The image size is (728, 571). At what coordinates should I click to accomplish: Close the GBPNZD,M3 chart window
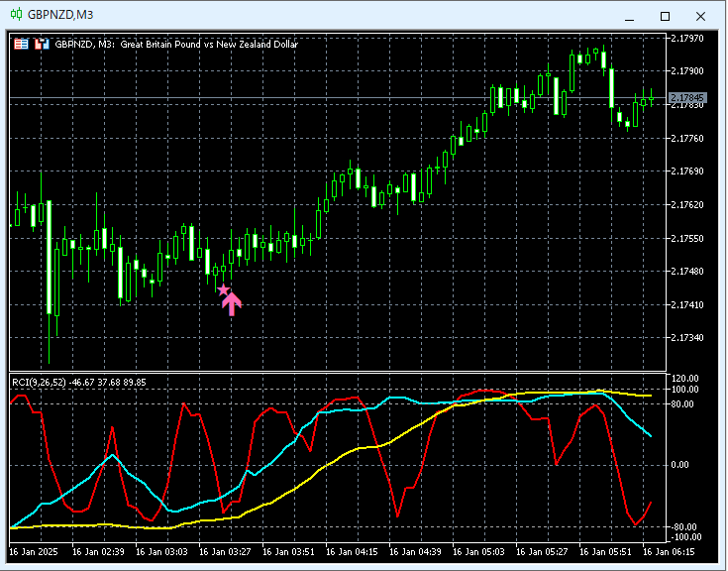click(x=700, y=17)
